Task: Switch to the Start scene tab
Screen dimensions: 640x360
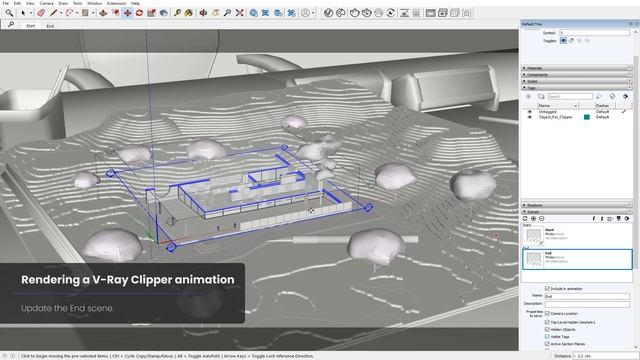Action: click(31, 26)
